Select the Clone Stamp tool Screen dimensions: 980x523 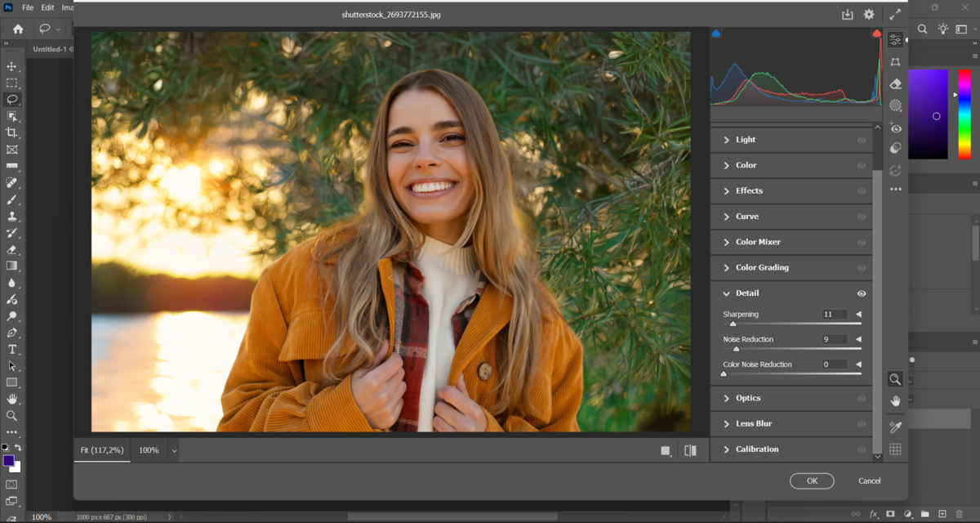[11, 217]
